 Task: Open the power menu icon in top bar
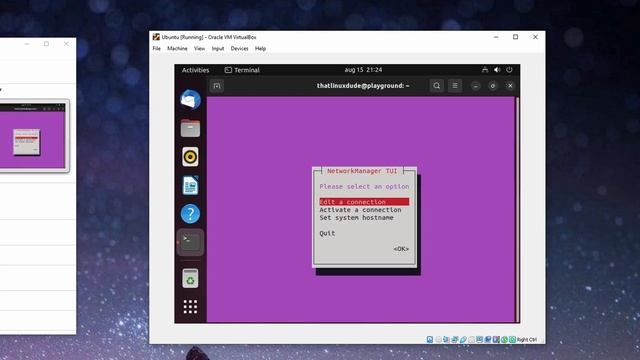509,70
